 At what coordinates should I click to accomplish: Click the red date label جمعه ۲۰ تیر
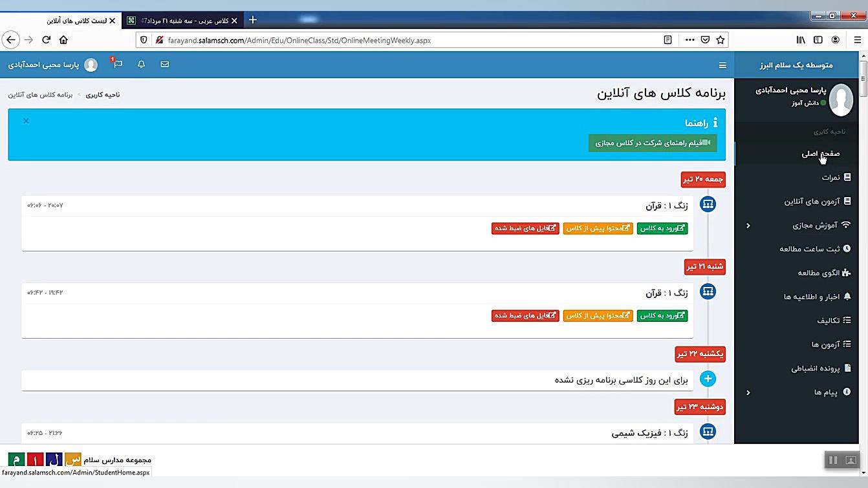click(x=703, y=179)
